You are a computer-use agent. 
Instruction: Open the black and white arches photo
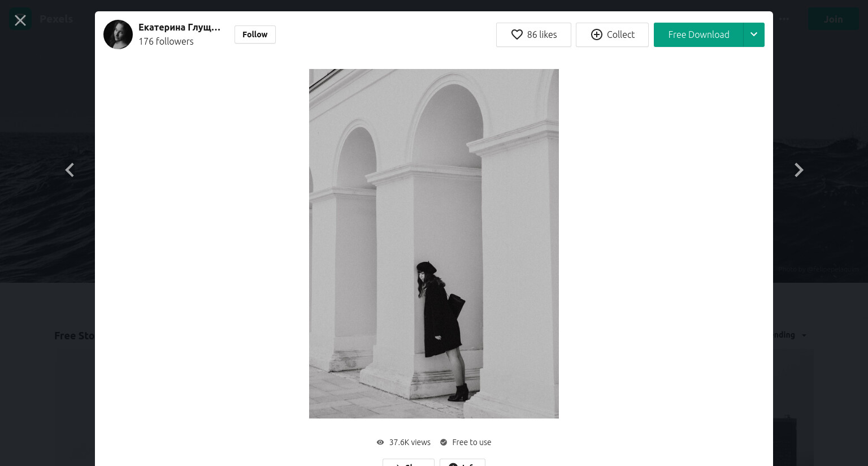[434, 244]
